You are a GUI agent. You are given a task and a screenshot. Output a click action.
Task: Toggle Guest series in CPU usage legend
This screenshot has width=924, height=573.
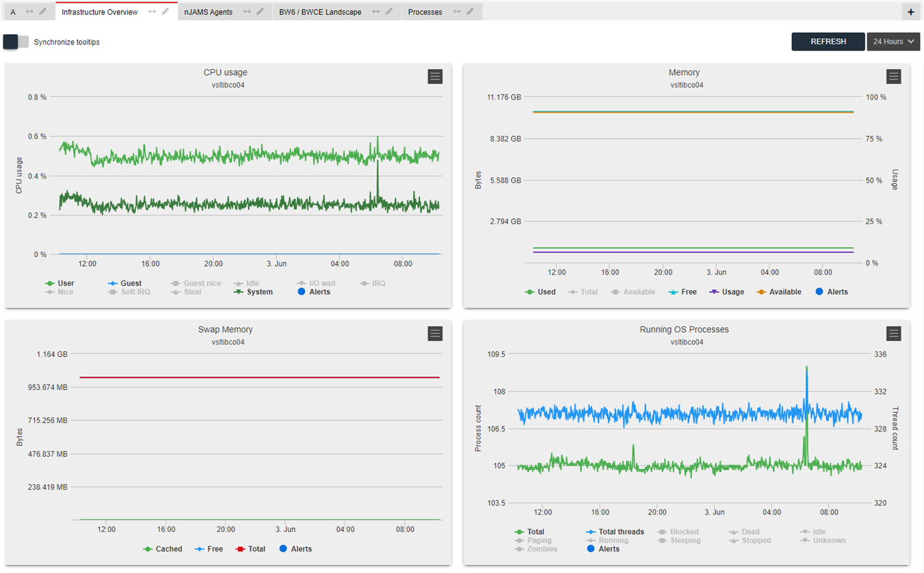[124, 283]
